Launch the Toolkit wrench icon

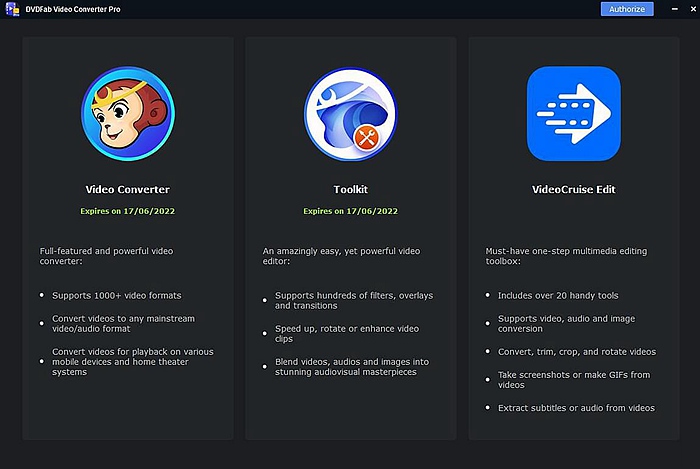point(350,114)
